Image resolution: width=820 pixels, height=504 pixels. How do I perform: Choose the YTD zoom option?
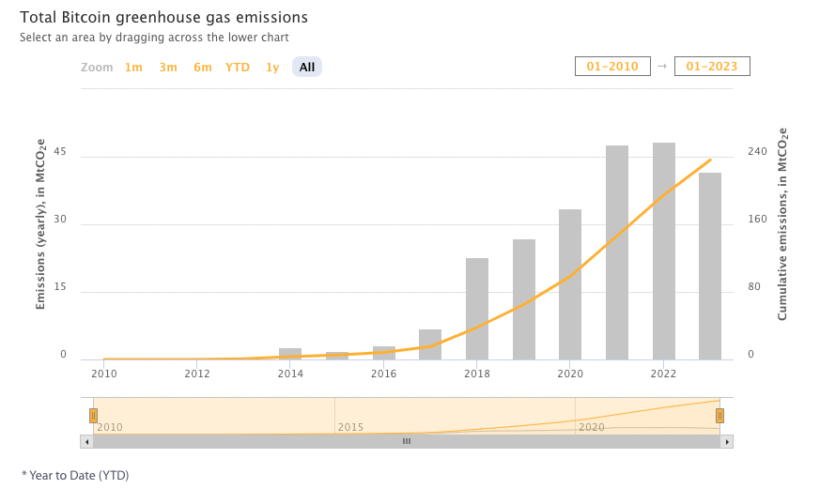(x=238, y=68)
